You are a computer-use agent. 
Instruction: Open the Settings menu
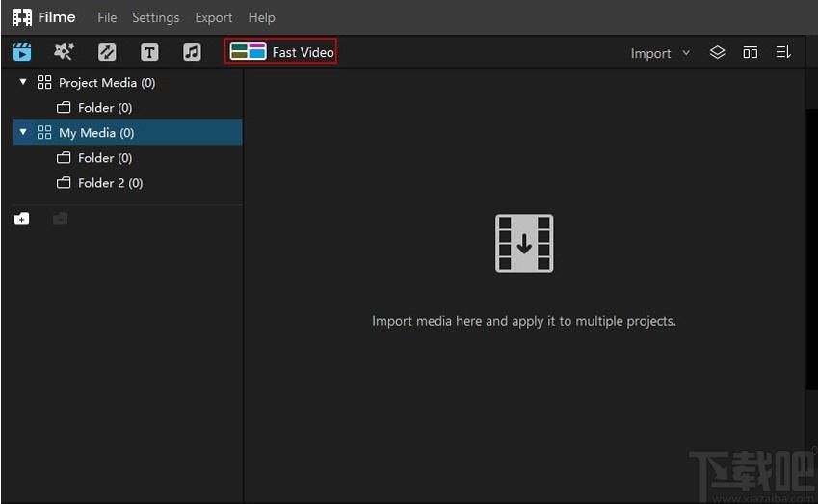155,17
